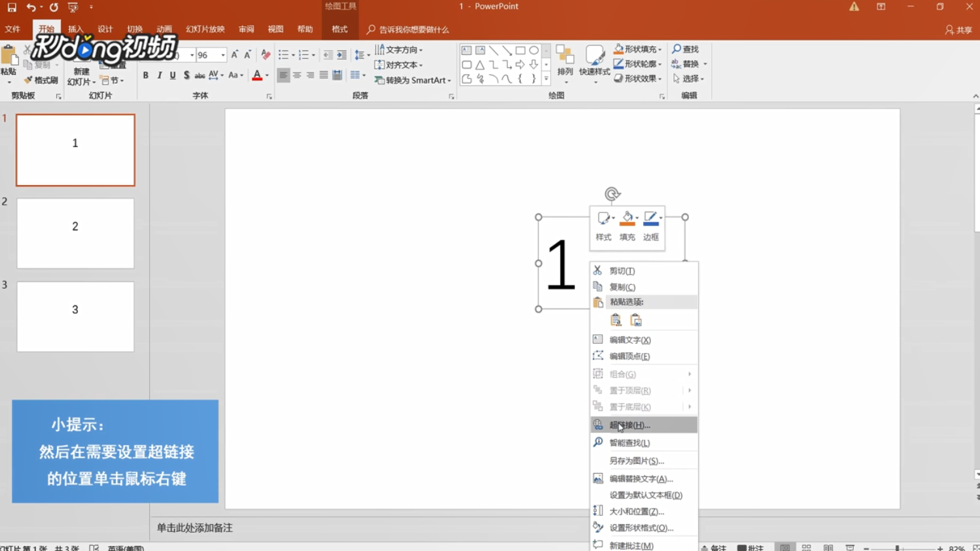Screen dimensions: 980x551
Task: Toggle Underline formatting
Action: point(173,76)
